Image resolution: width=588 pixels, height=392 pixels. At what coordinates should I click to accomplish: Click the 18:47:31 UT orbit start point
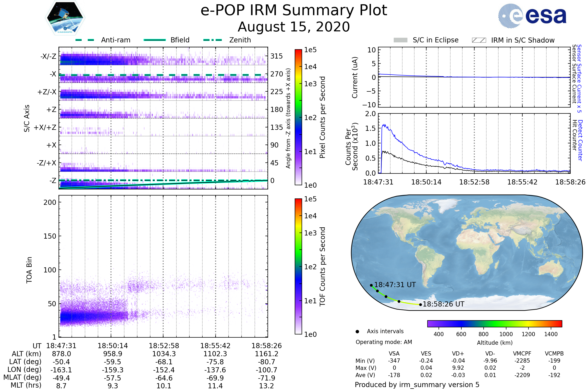371,285
